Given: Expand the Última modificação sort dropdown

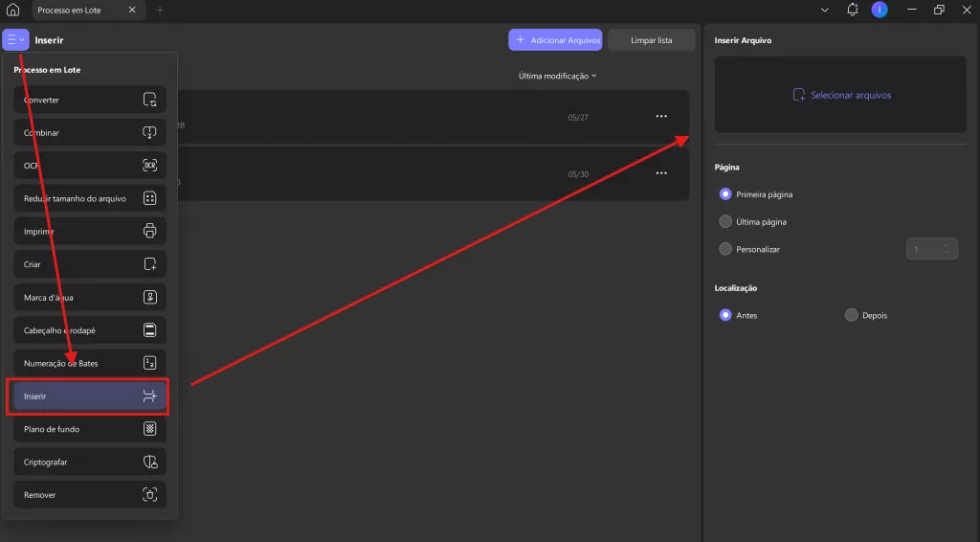Looking at the screenshot, I should point(558,76).
